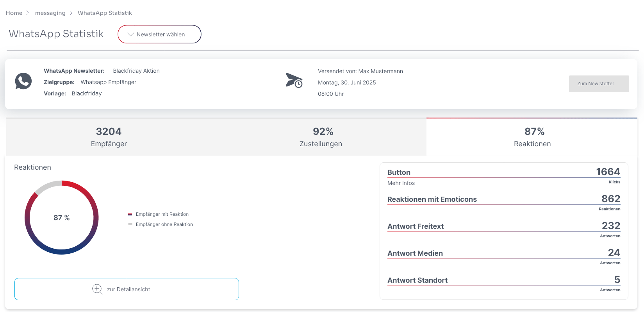Viewport: 644px width, 312px height.
Task: Click the date Montag, 30. Juni 2025
Action: (347, 82)
